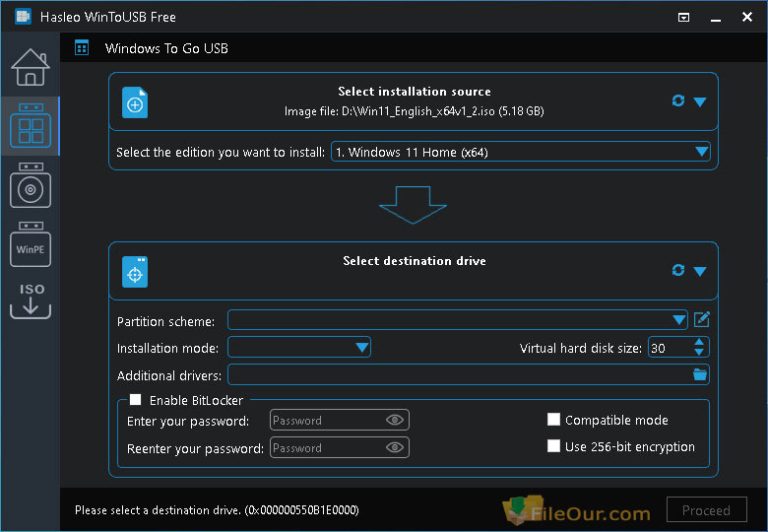
Task: Click the destination drive status message
Action: (x=216, y=510)
